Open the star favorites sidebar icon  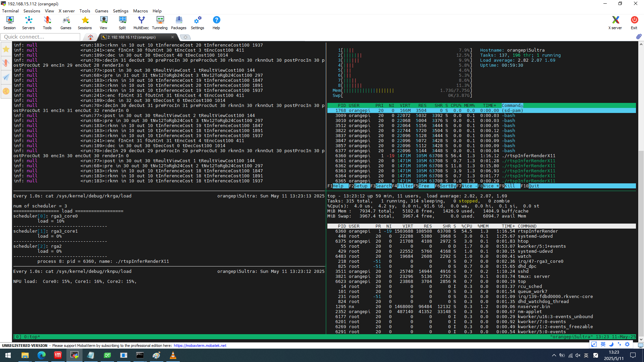coord(6,49)
